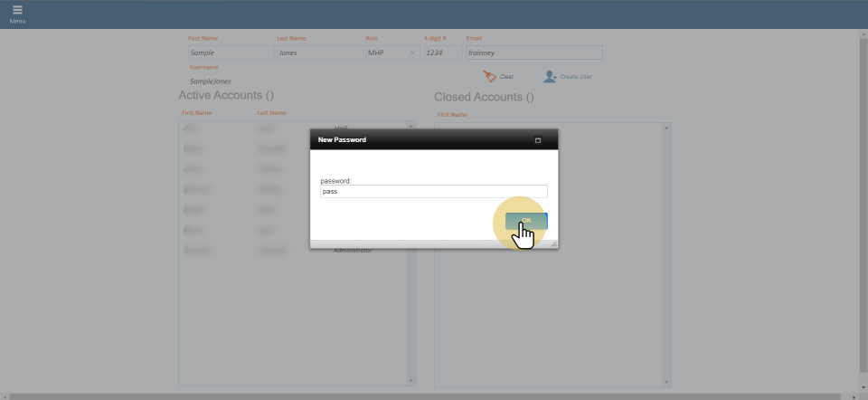
Task: Click the Clear broom icon
Action: point(489,77)
